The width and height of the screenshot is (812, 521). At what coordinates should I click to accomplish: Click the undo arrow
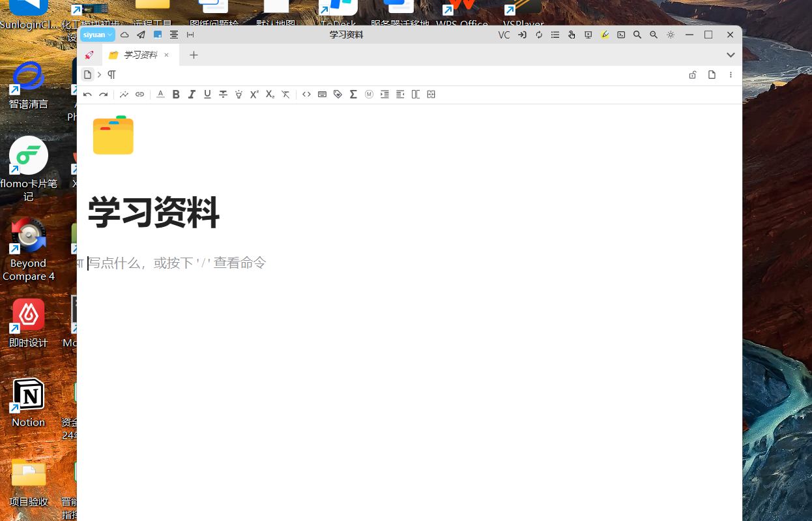(x=87, y=95)
